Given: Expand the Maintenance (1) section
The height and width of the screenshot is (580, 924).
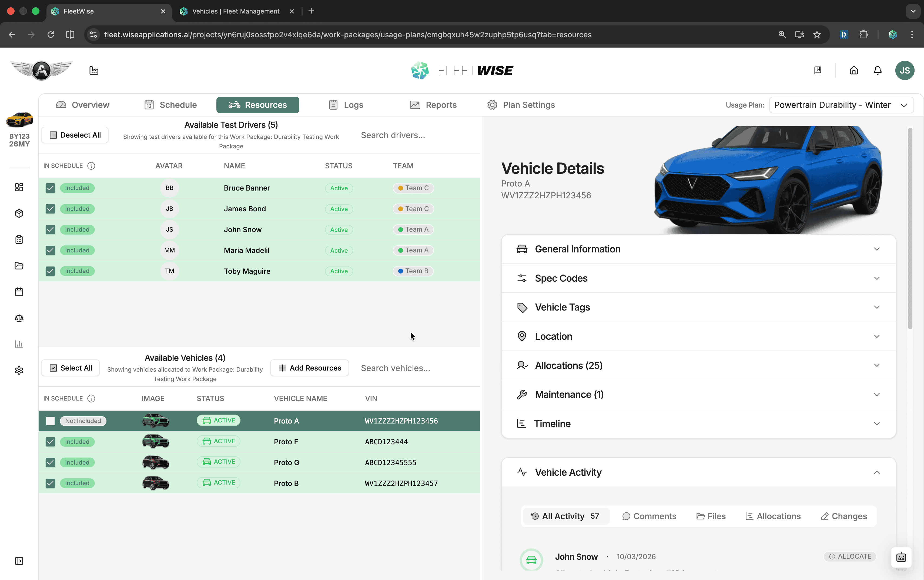Looking at the screenshot, I should click(699, 394).
